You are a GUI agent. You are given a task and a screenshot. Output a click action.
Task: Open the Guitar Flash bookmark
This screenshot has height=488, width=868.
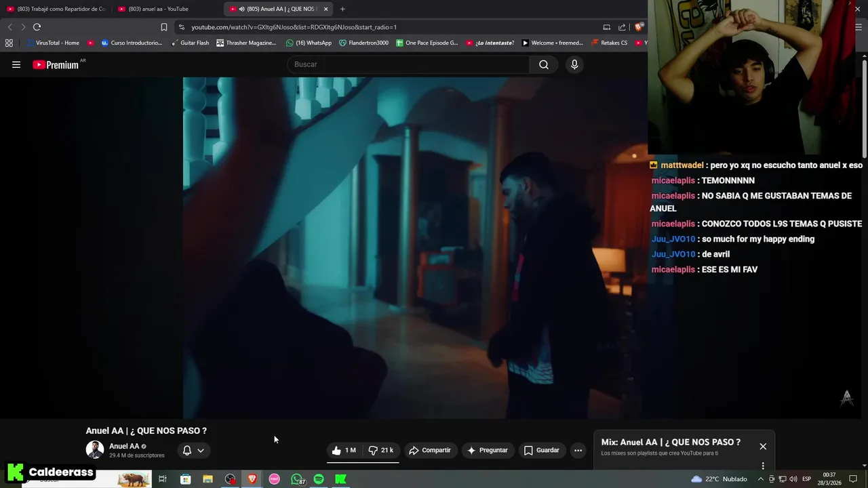pyautogui.click(x=189, y=43)
